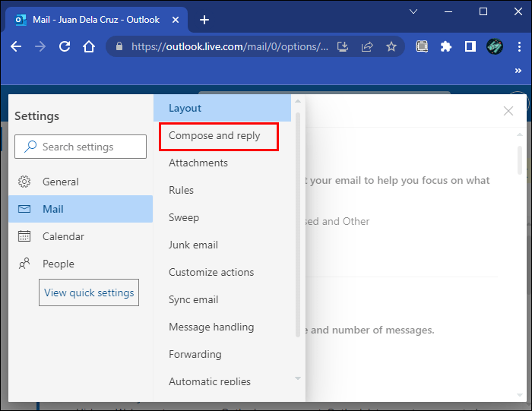Image resolution: width=532 pixels, height=411 pixels.
Task: Open the browser side panel icon
Action: pyautogui.click(x=470, y=46)
